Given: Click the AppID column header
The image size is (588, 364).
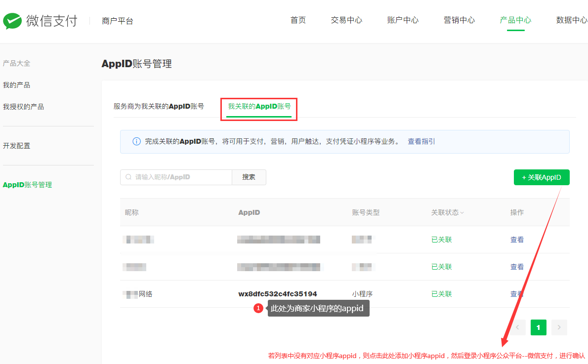Looking at the screenshot, I should 249,212.
